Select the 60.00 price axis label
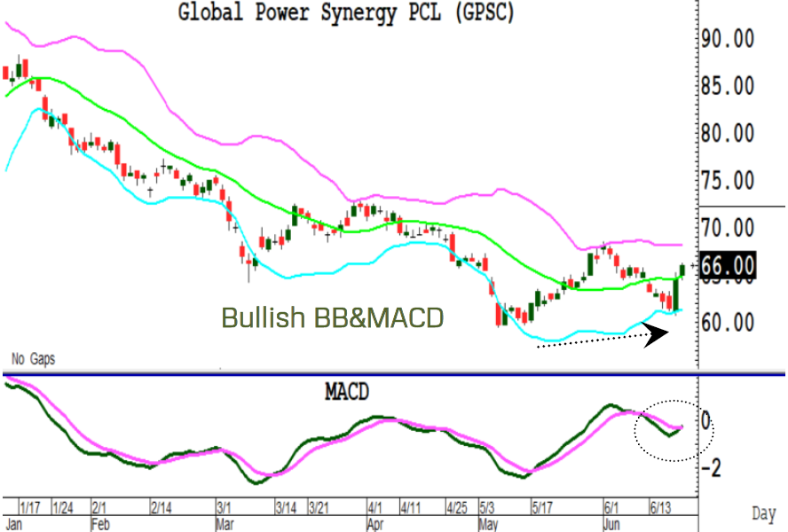788x532 pixels. [728, 323]
